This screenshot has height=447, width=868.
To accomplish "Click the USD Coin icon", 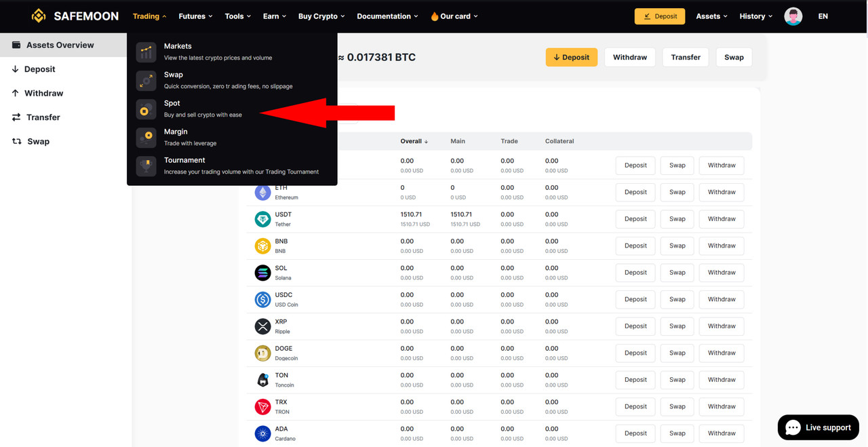I will pos(262,299).
